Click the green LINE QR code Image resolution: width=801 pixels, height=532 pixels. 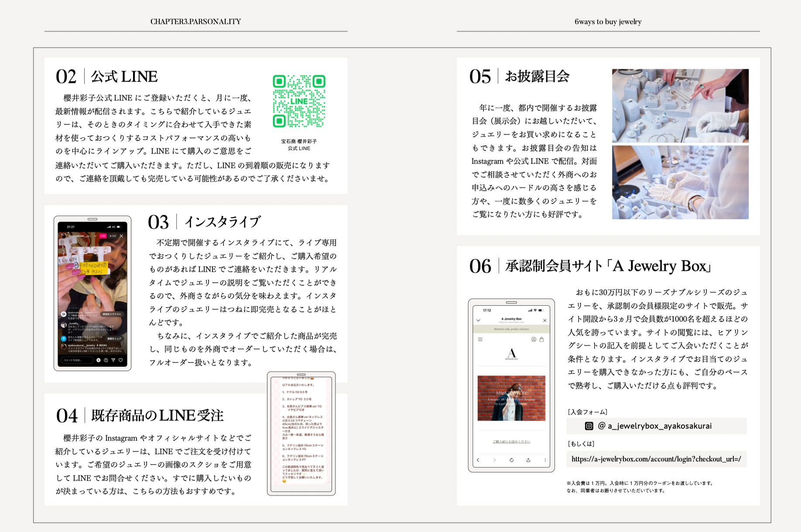299,101
